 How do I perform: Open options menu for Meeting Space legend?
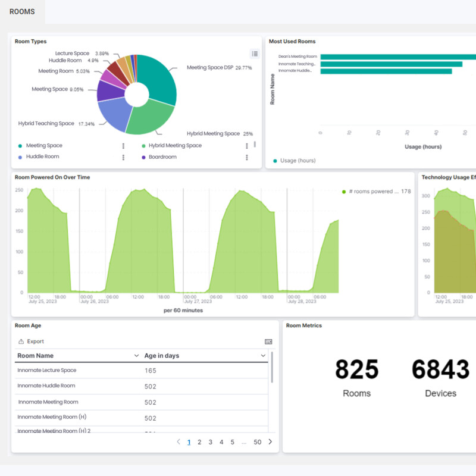[123, 146]
